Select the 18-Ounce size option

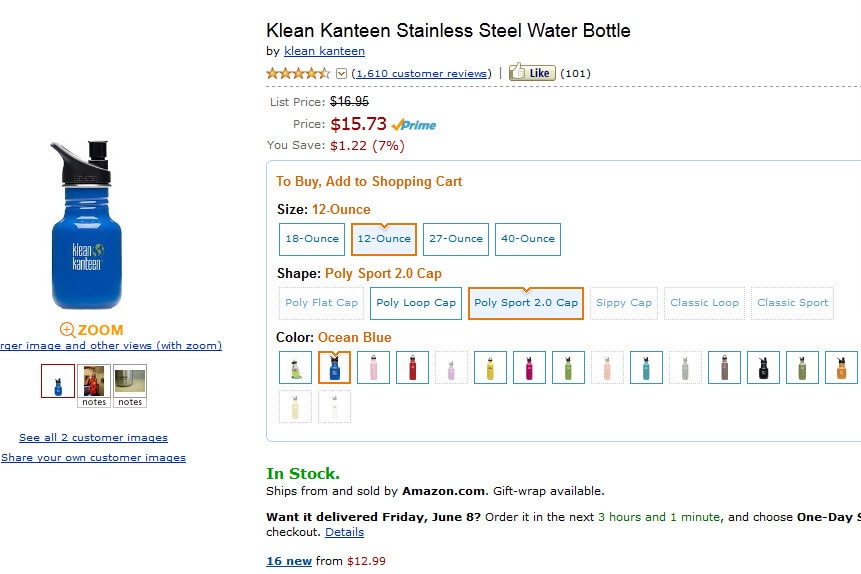312,239
